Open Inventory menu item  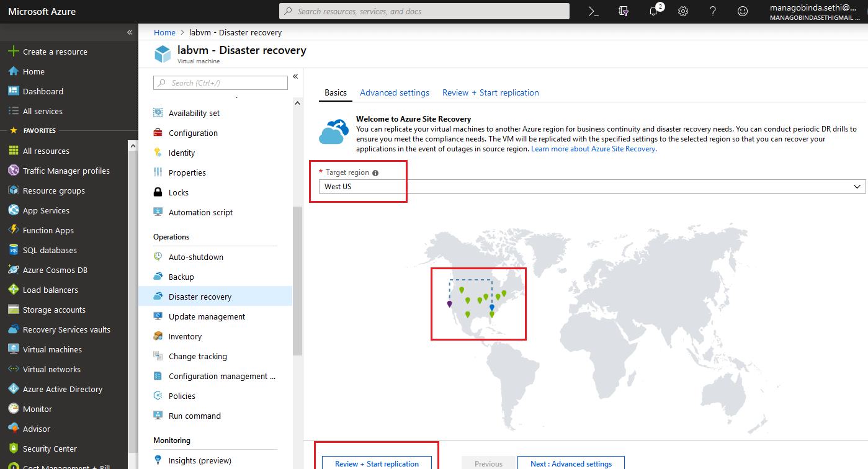185,336
